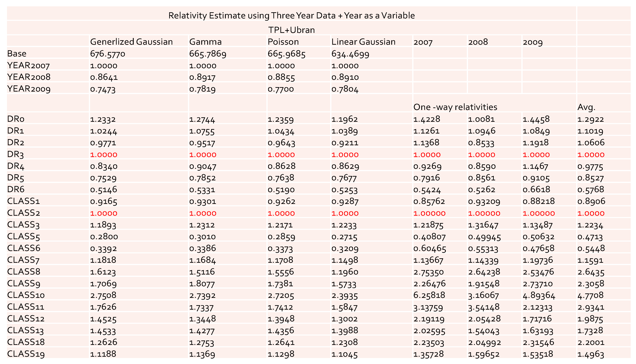Click the Generlized Gaussian column header
Screen dimensions: 636x364
(x=131, y=42)
